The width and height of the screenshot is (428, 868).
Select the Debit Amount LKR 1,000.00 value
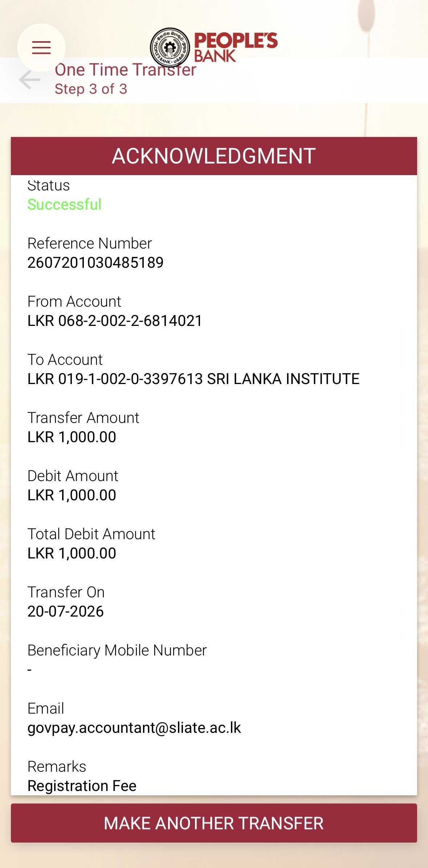[x=72, y=495]
